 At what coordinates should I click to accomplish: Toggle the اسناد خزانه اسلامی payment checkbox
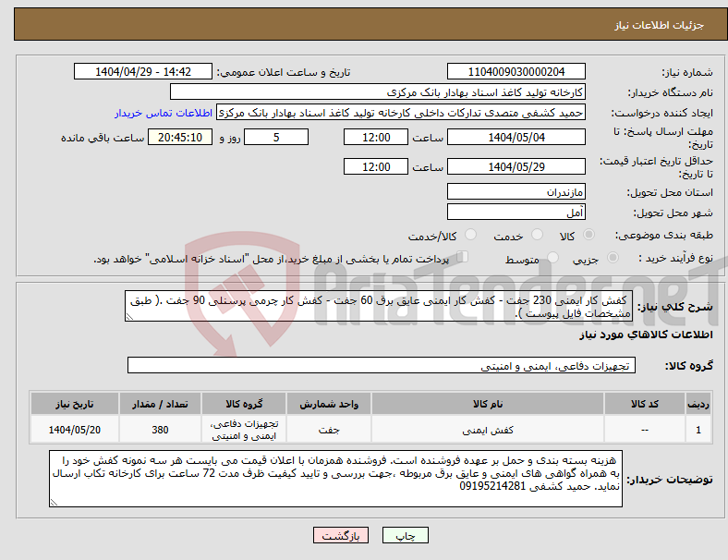[463, 257]
